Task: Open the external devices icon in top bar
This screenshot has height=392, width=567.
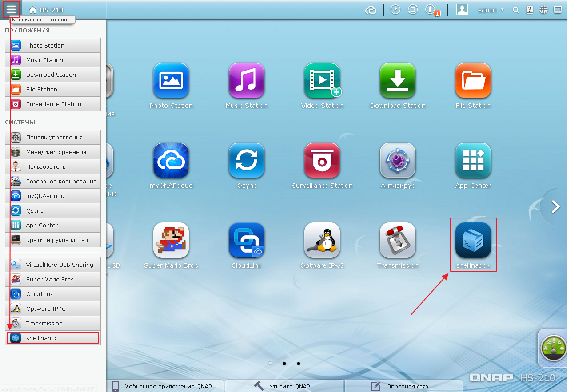Action: click(413, 10)
